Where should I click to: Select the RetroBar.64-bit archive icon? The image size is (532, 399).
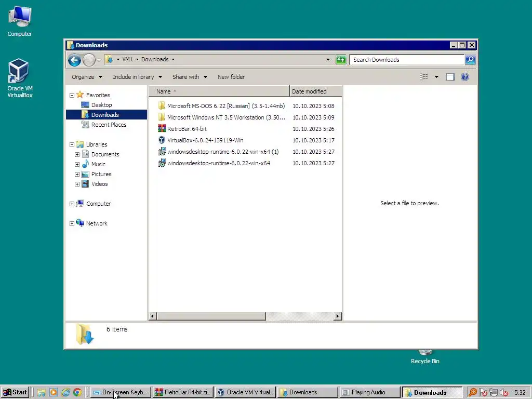[x=162, y=129]
